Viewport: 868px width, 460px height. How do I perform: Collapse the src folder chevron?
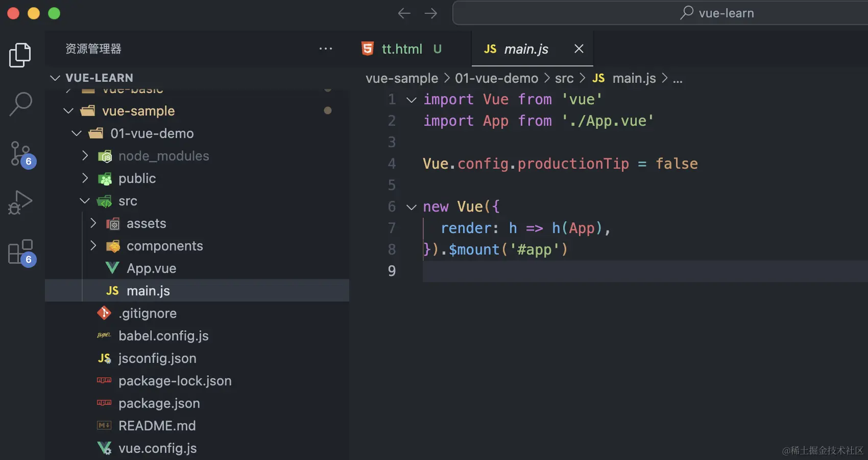(85, 201)
